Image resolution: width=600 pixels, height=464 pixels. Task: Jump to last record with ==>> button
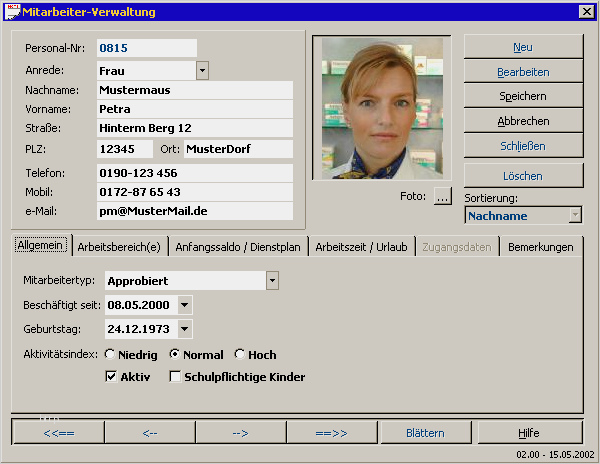click(332, 433)
